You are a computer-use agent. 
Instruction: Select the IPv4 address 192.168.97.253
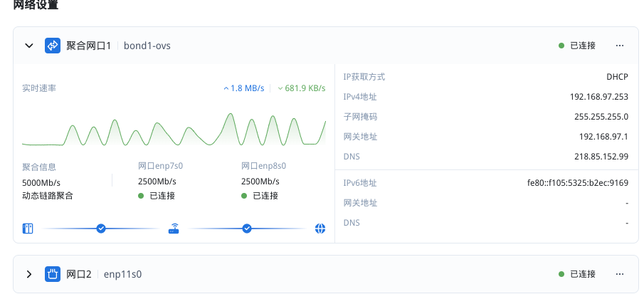598,97
